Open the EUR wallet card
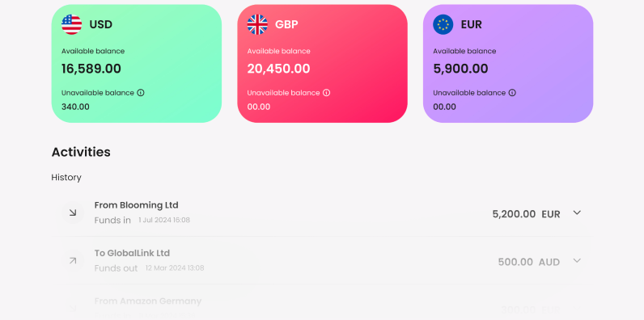Viewport: 644px width, 320px height. pos(507,64)
